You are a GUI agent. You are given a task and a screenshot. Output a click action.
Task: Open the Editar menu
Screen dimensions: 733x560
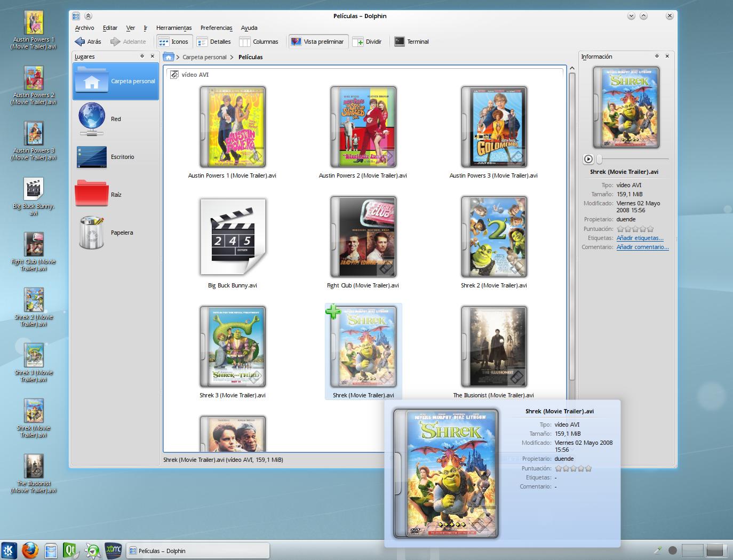pyautogui.click(x=110, y=28)
